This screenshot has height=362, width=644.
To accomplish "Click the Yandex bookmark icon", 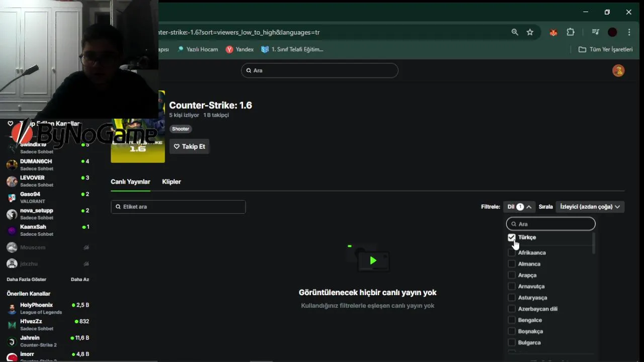I will coord(229,49).
